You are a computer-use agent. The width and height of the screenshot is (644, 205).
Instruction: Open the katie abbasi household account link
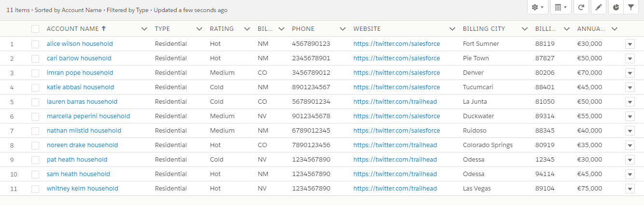tap(80, 87)
